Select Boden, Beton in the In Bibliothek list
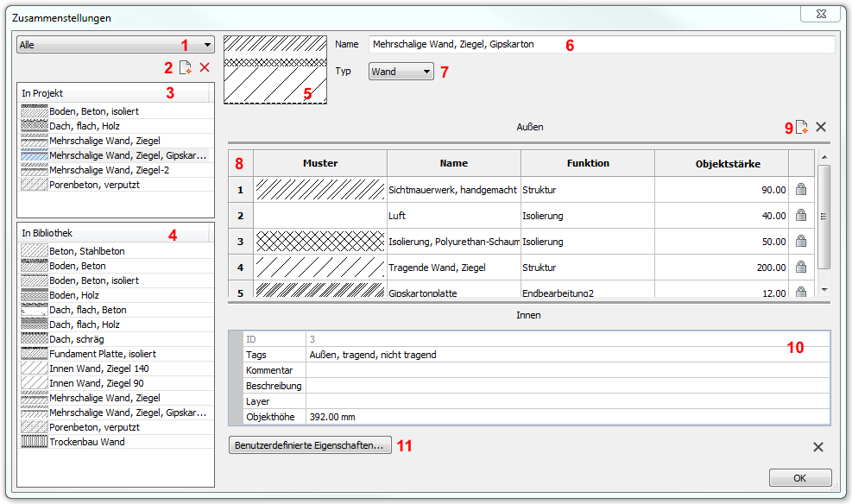 click(x=116, y=266)
